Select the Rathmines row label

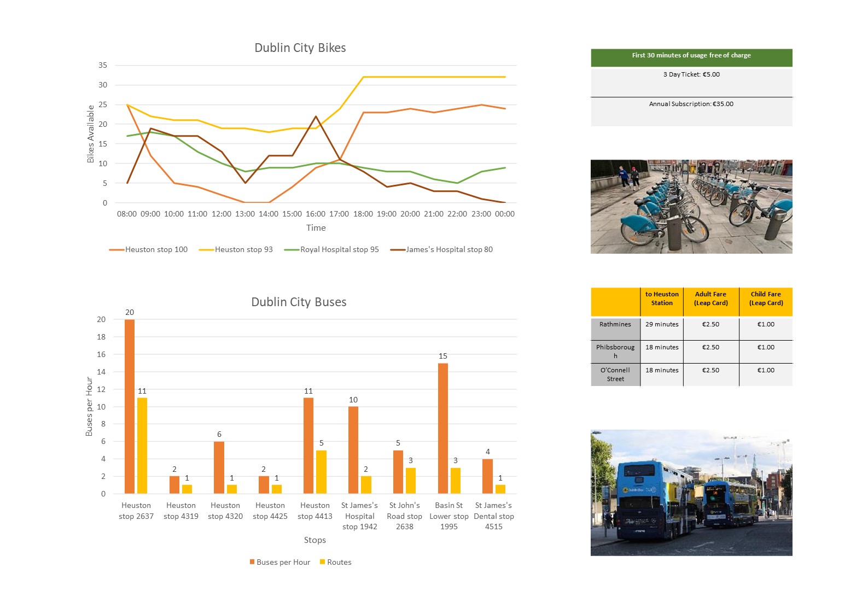615,325
